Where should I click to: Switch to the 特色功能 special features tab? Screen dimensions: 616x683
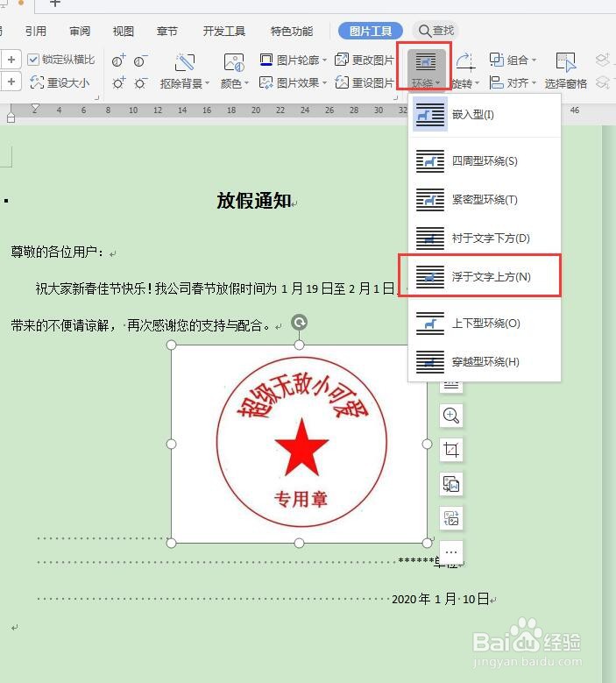[x=292, y=31]
